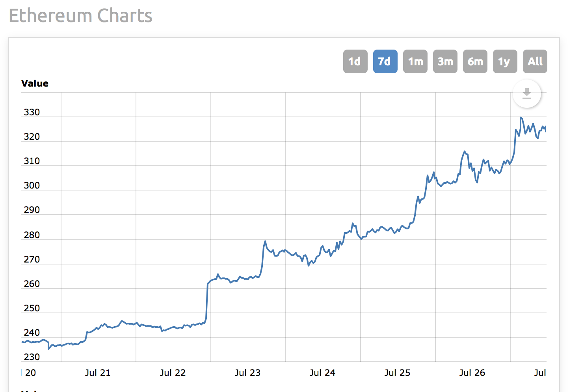569x392 pixels.
Task: Click the Jul 21 date label
Action: point(98,373)
